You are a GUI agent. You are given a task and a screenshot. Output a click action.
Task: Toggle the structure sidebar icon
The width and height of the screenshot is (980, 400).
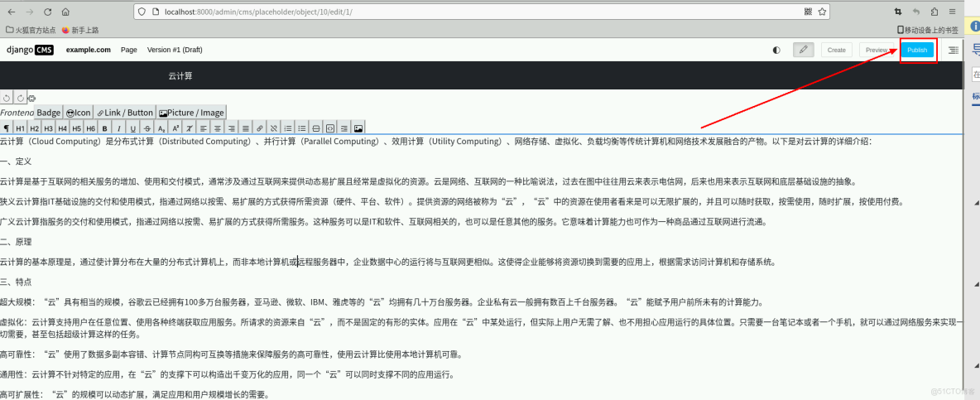954,50
